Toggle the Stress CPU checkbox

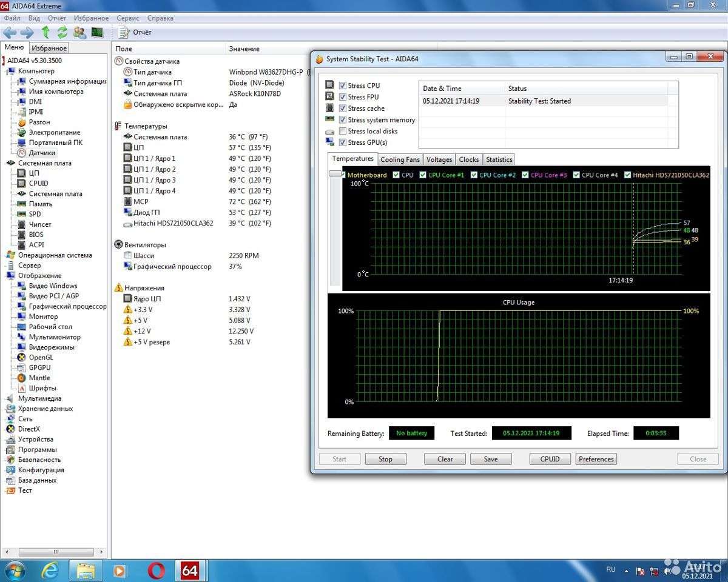click(x=343, y=85)
